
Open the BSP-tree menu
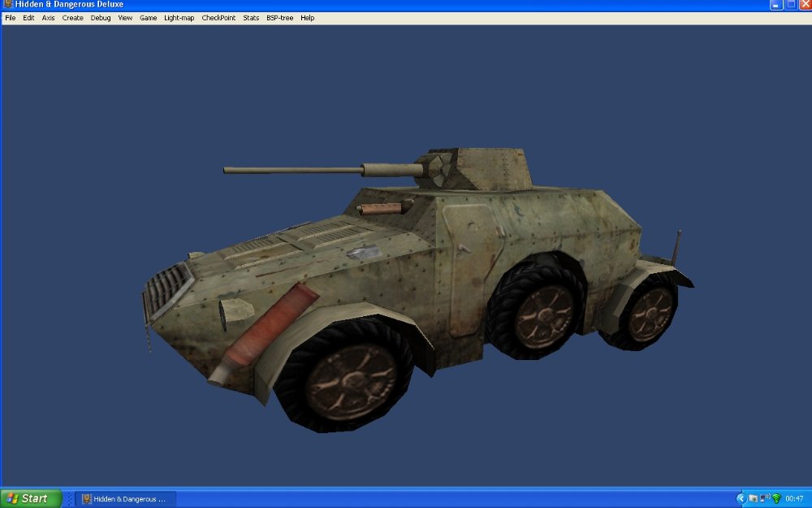coord(280,18)
